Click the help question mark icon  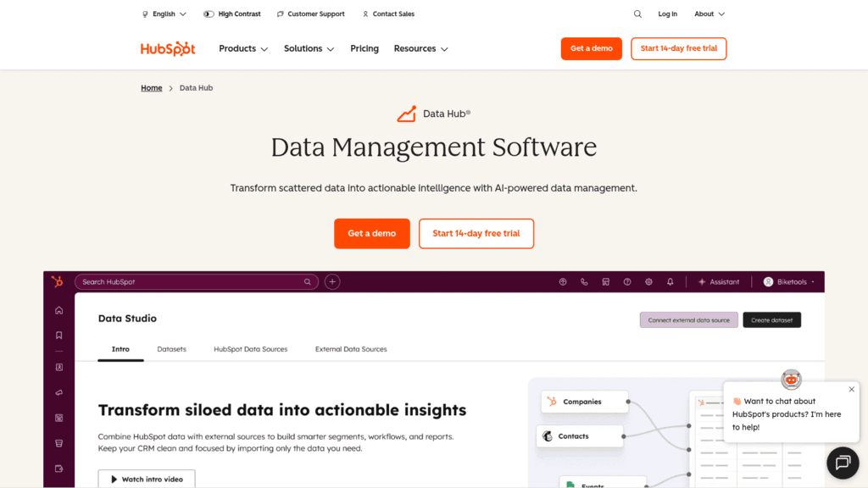(627, 281)
